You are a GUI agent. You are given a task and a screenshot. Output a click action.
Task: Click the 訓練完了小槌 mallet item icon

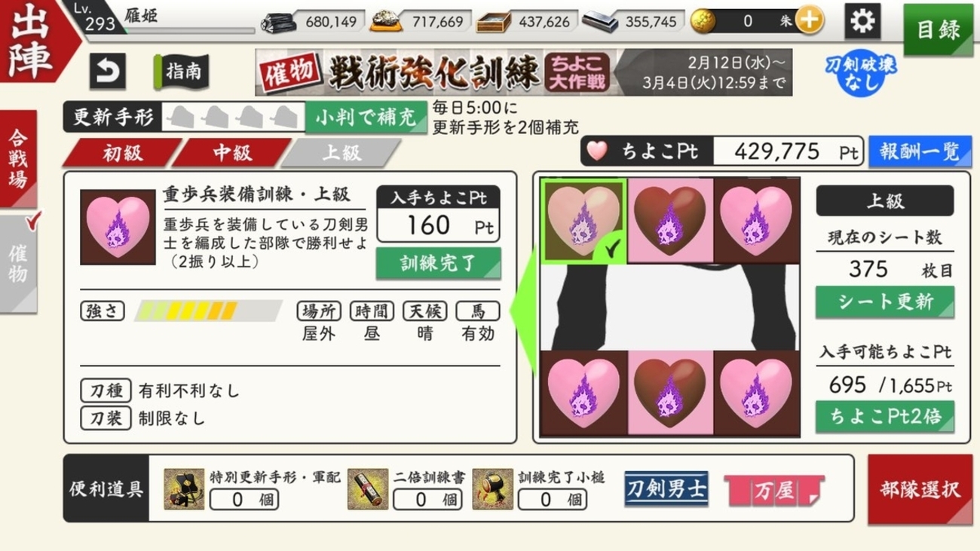tap(492, 488)
